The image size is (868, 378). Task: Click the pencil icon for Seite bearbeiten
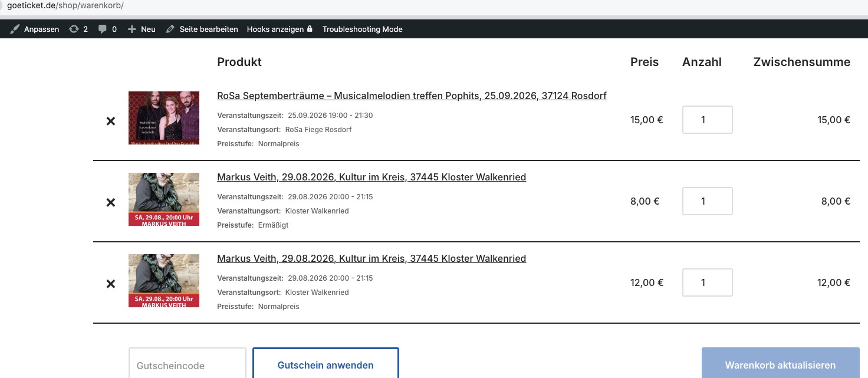click(170, 29)
